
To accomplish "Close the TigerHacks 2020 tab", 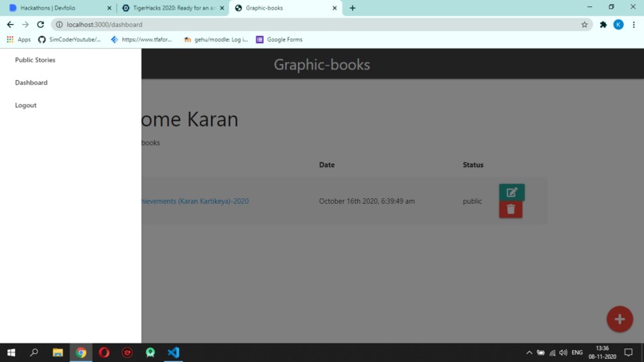I will point(222,8).
